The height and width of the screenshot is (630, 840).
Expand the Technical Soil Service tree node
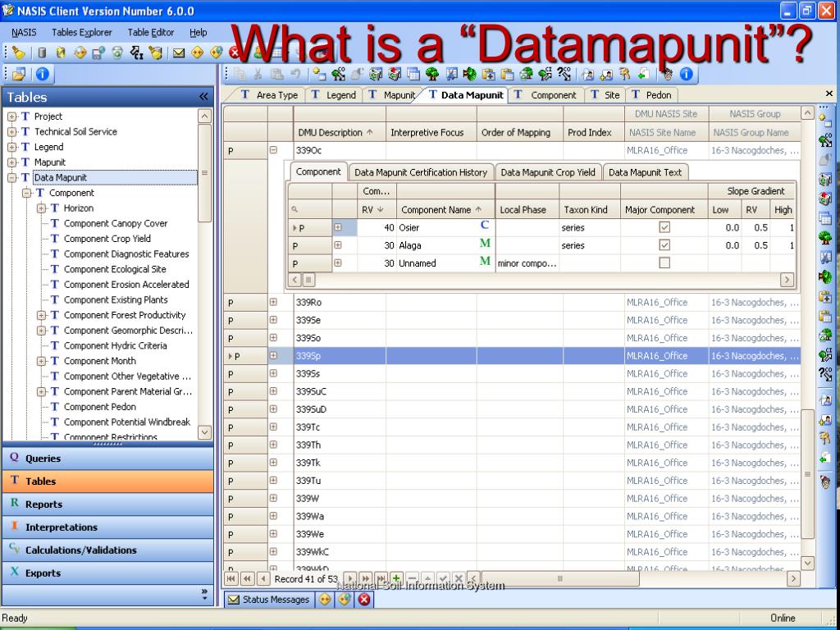tap(11, 132)
